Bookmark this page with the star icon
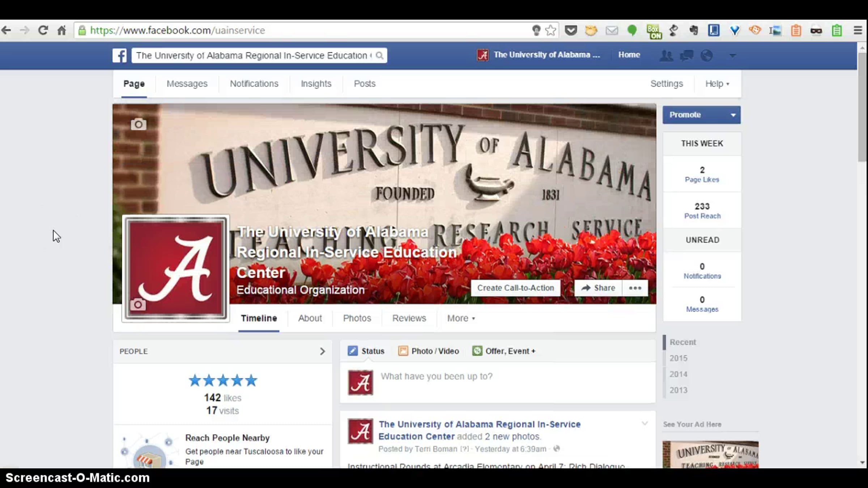This screenshot has height=488, width=868. click(x=551, y=30)
